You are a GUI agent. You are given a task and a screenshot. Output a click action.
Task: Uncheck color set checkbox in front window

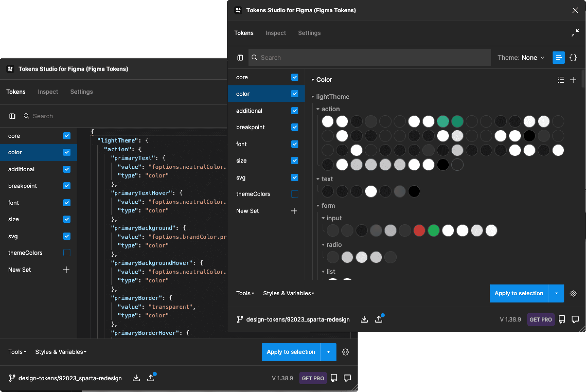click(x=295, y=94)
